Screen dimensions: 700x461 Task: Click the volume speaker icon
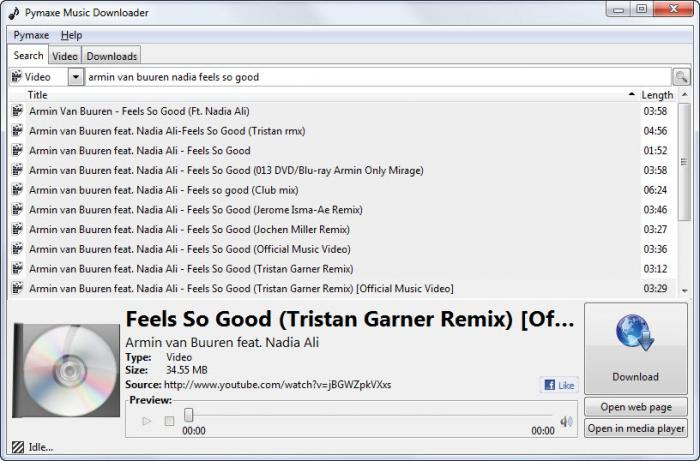tap(566, 421)
